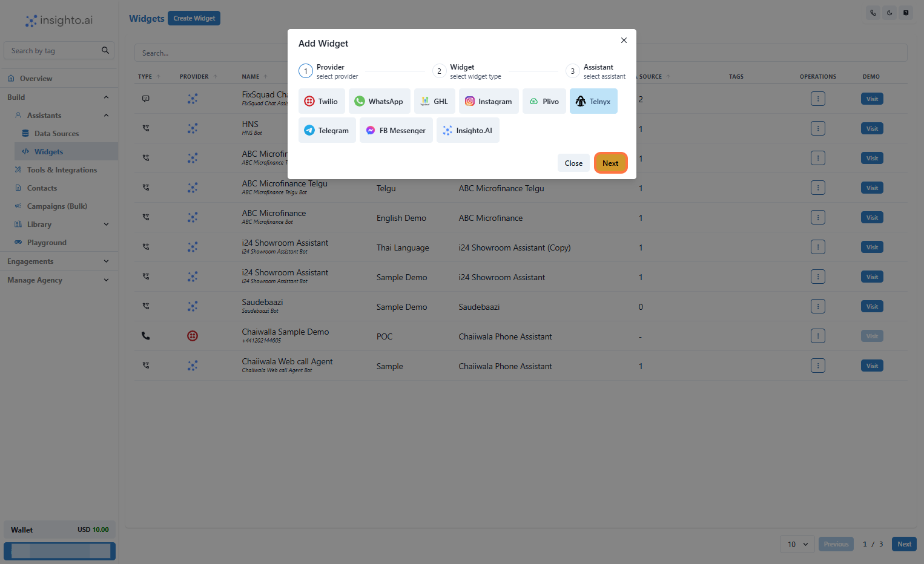Viewport: 924px width, 564px height.
Task: Click the Twilio provider icon in Chaiwalla row
Action: point(193,336)
